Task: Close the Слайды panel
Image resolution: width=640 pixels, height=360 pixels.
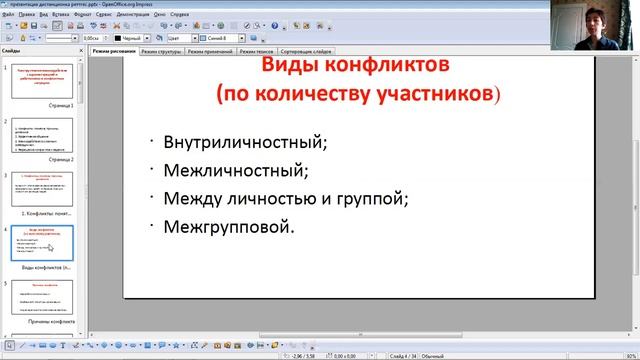Action: pos(81,51)
